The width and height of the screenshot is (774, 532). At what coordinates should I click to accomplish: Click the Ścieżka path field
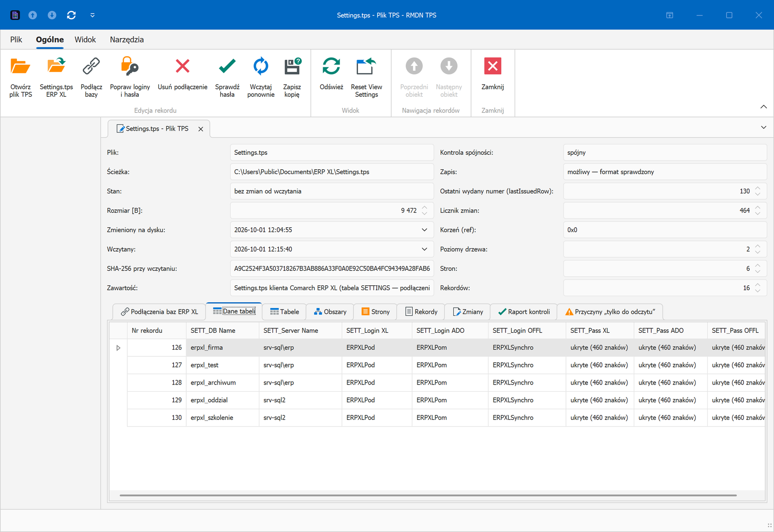[x=332, y=172]
